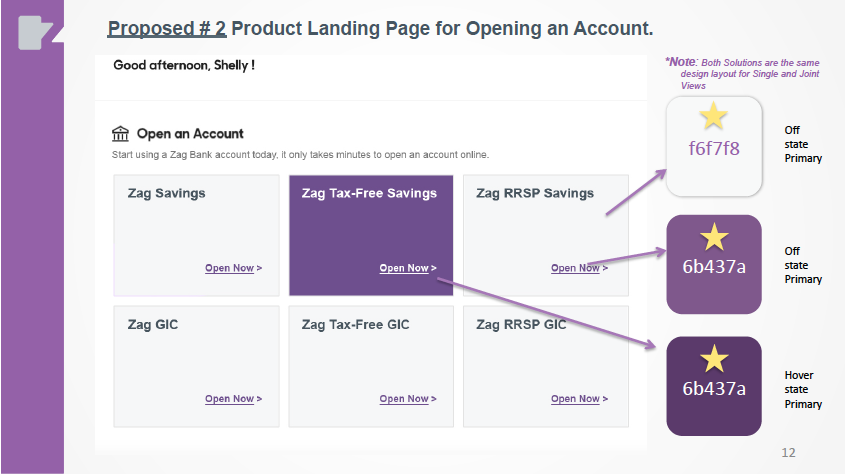Select the f6f7f8 light color swatch
This screenshot has width=845, height=475.
(714, 146)
